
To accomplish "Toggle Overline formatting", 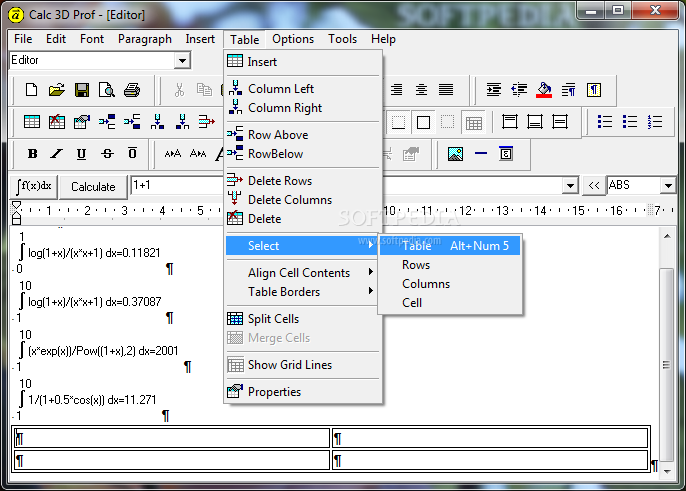I will 132,154.
